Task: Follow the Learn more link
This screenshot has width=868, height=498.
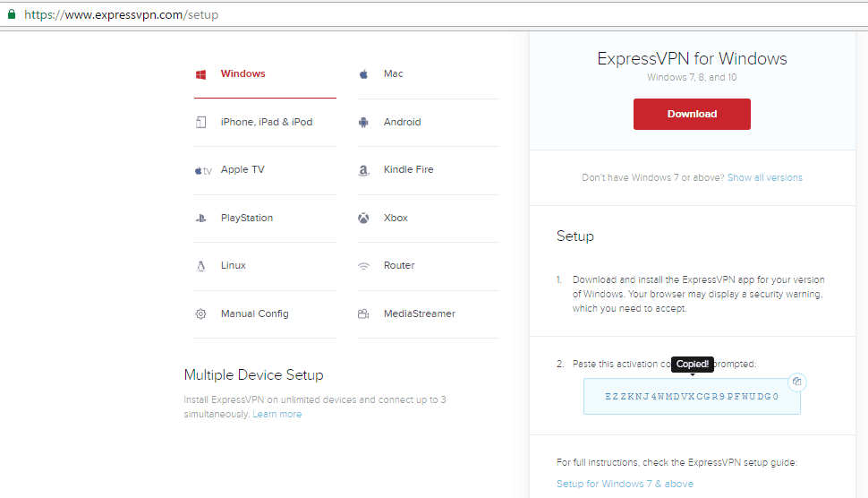Action: (277, 415)
